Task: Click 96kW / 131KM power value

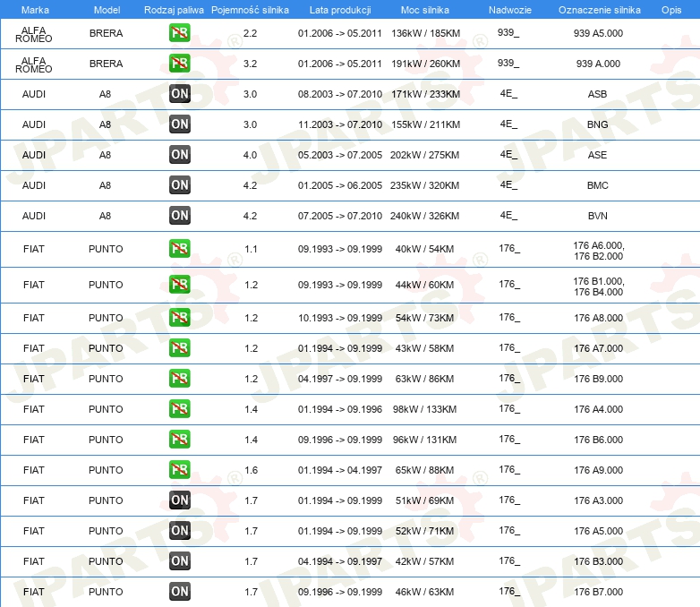Action: coord(424,439)
